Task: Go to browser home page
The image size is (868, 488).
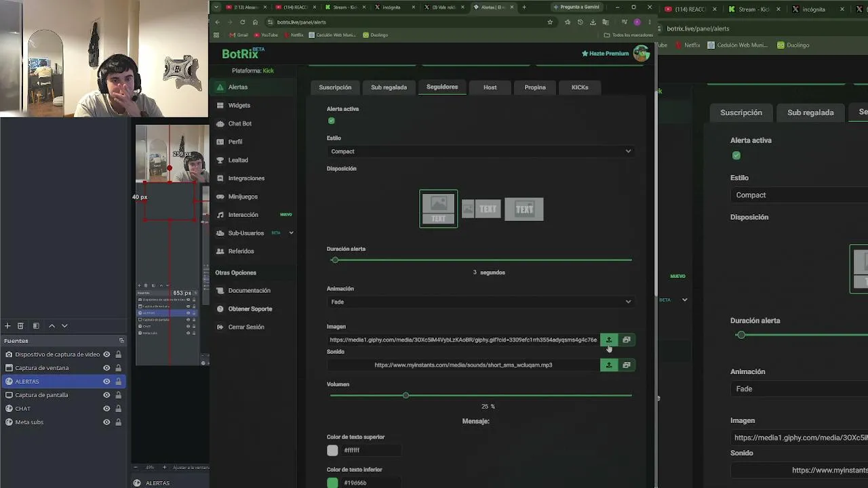Action: (x=255, y=22)
